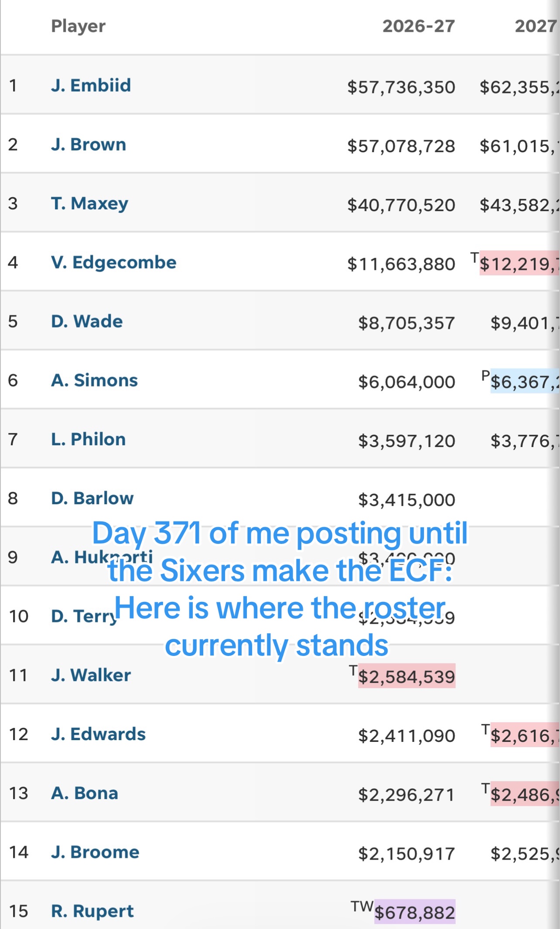Click R. Rupert's two-way $678,882 salary cell
This screenshot has height=929, width=560.
click(x=415, y=912)
